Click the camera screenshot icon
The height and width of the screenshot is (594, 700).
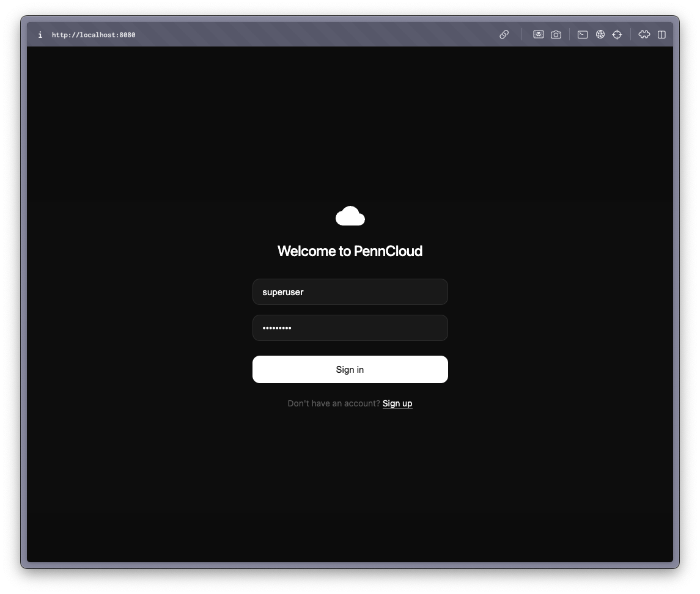556,34
